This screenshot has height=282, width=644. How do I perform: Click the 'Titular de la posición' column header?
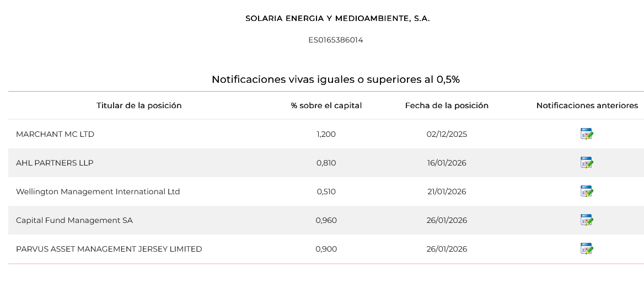[x=139, y=105]
